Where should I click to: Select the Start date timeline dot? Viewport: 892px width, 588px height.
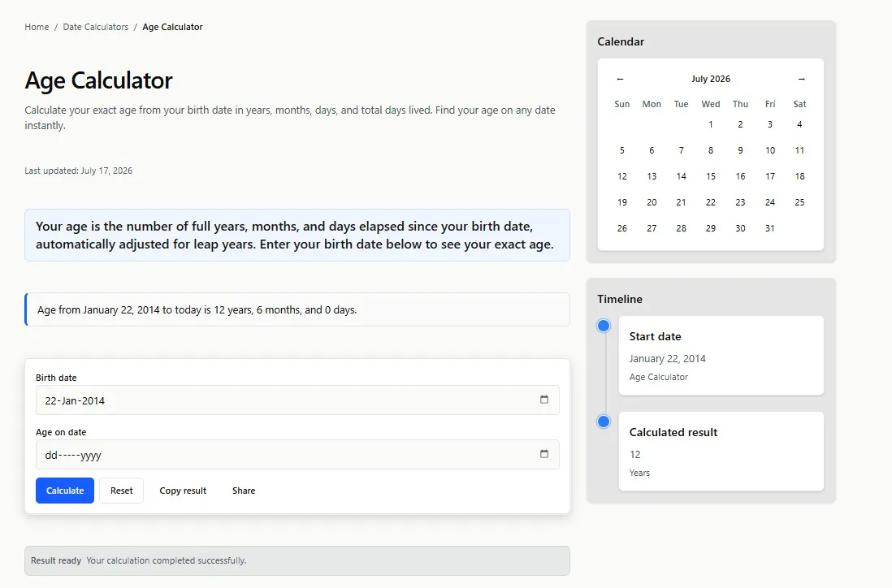click(604, 326)
